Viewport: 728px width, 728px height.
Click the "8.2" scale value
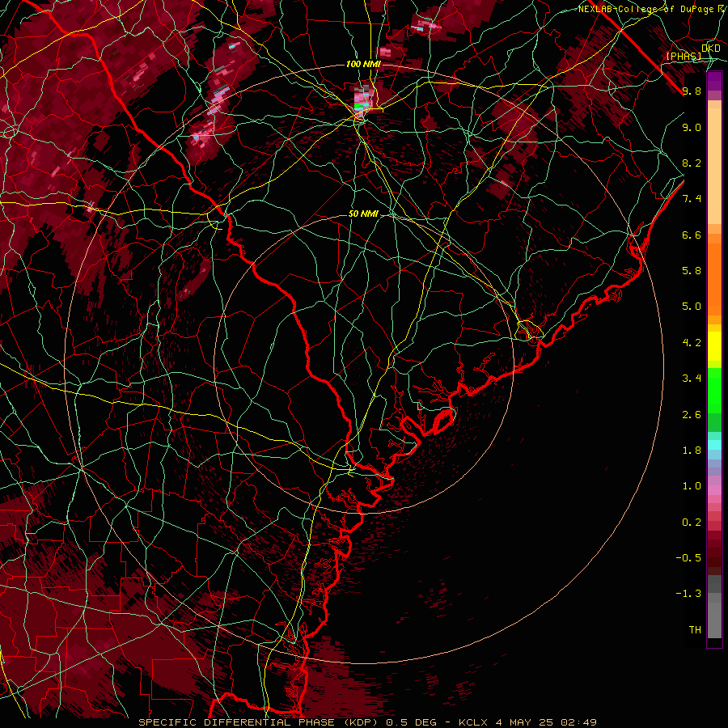[x=692, y=163]
